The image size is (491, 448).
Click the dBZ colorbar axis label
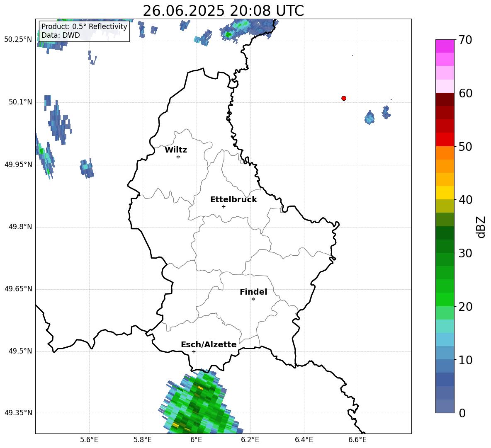pyautogui.click(x=481, y=227)
